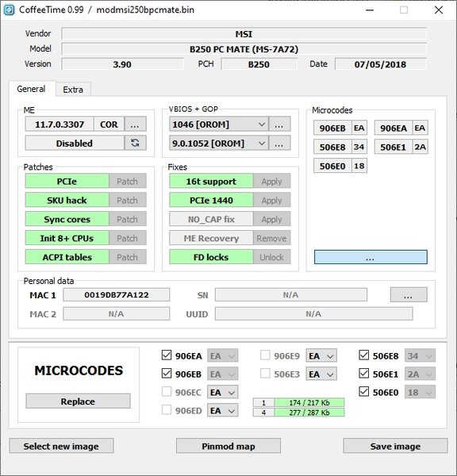Toggle the 506E3 microcode checkbox
The image size is (457, 476).
(x=266, y=373)
